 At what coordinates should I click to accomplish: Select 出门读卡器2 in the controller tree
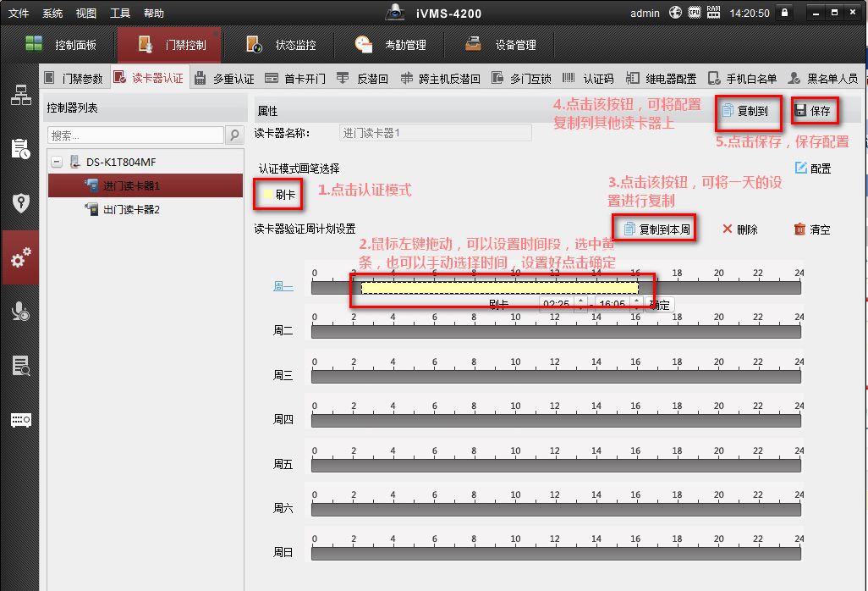pyautogui.click(x=131, y=209)
